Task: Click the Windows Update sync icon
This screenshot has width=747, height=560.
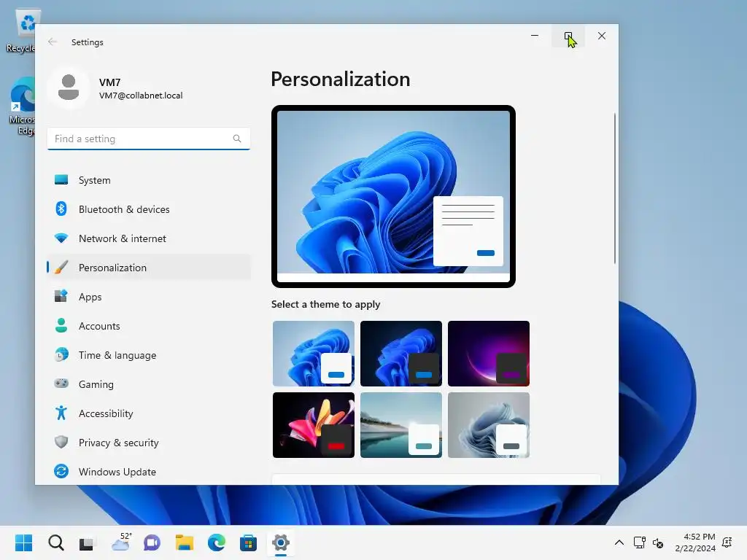Action: tap(61, 471)
